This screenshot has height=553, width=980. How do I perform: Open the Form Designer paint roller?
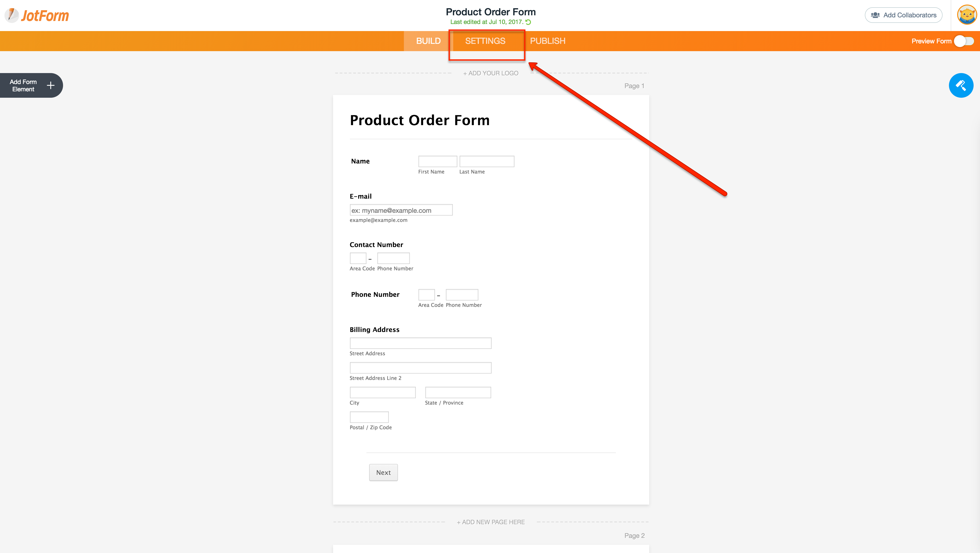pos(961,86)
